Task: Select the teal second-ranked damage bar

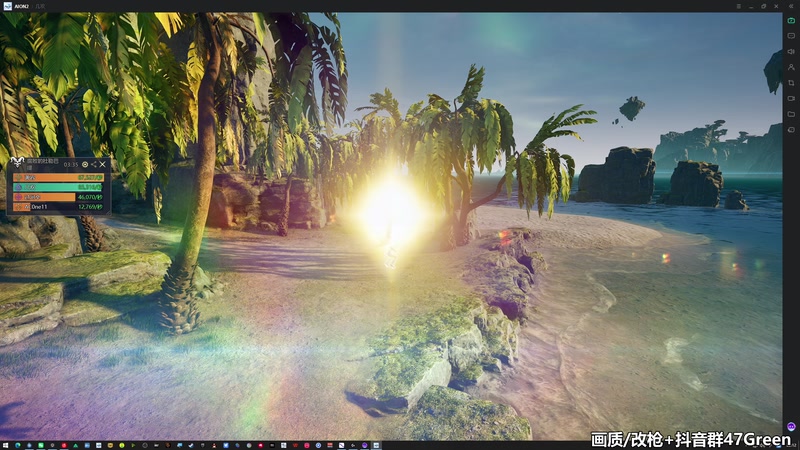Action: click(x=58, y=187)
